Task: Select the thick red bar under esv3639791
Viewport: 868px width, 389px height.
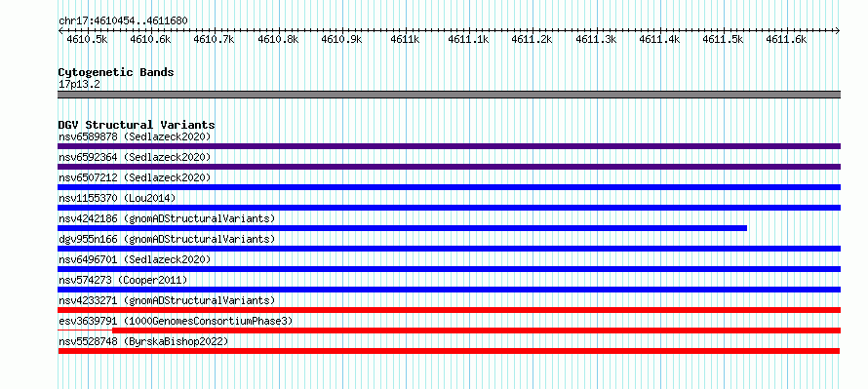Action: pyautogui.click(x=476, y=331)
